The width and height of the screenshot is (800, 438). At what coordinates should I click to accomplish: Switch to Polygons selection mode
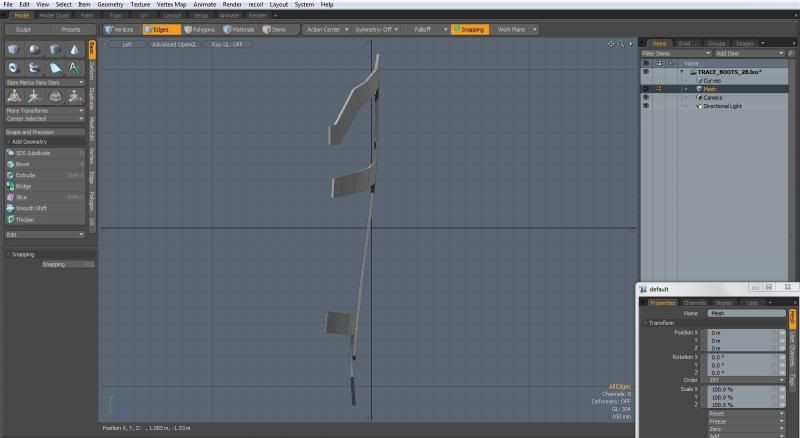tap(200, 30)
